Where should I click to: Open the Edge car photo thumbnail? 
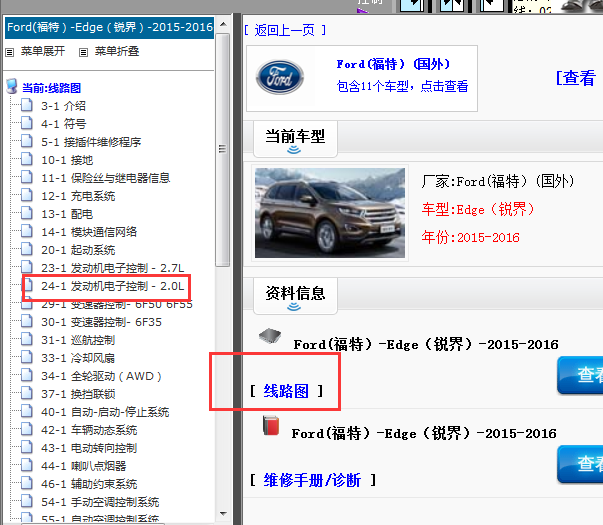[330, 213]
